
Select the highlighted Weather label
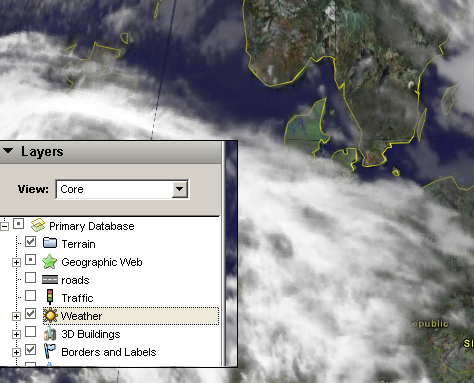(x=81, y=316)
